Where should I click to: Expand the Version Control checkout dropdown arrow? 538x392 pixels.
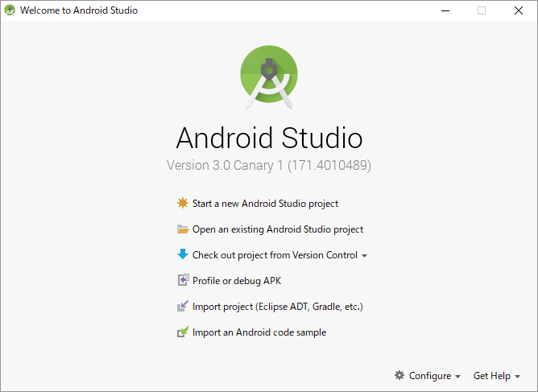(x=365, y=256)
